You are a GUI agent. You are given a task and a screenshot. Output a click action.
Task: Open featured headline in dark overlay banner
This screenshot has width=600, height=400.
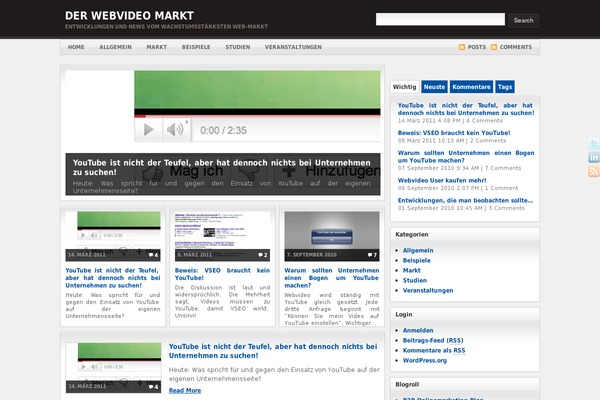coord(222,167)
